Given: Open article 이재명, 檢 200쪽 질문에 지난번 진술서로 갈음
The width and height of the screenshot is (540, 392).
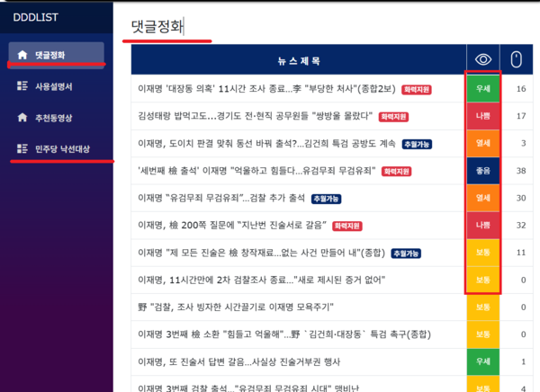Looking at the screenshot, I should pyautogui.click(x=232, y=225).
